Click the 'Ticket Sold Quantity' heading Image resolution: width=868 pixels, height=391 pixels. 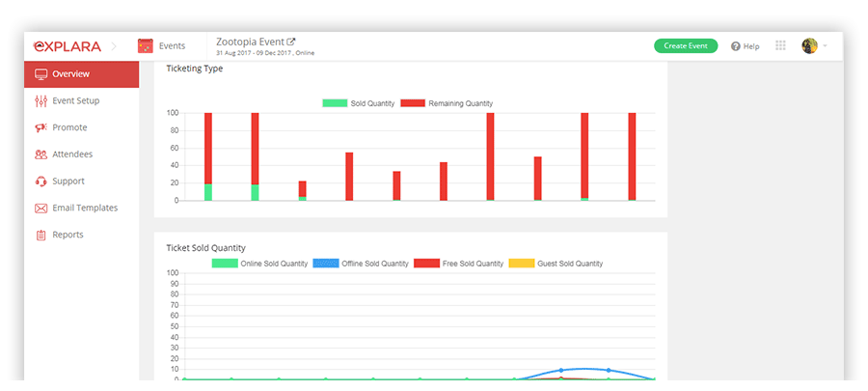206,248
